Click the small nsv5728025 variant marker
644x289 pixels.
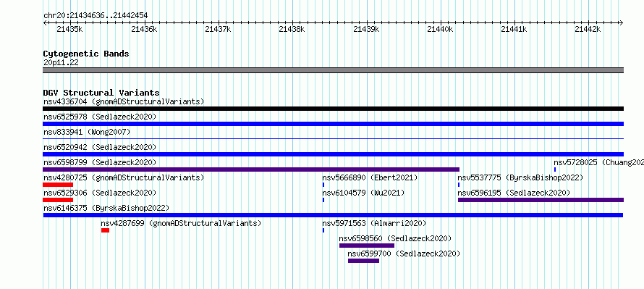(555, 169)
